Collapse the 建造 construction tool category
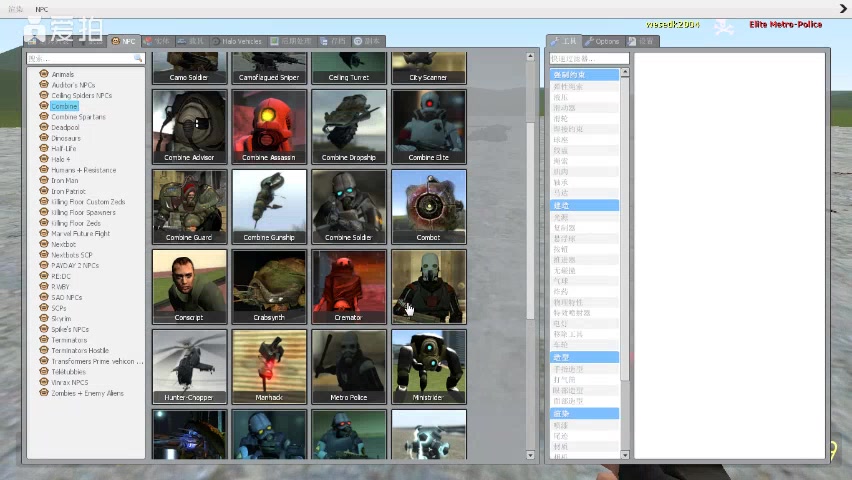Image resolution: width=852 pixels, height=480 pixels. coord(584,205)
